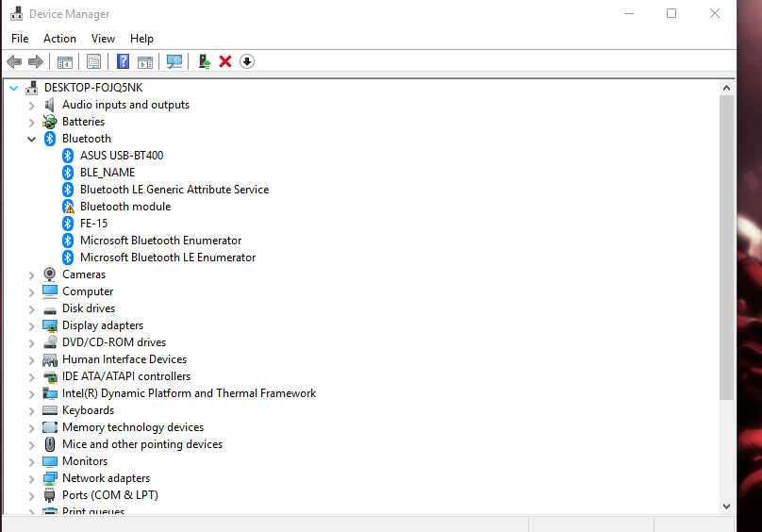Screen dimensions: 762x532
Task: Select Microsoft Bluetooth LE Enumerator
Action: (168, 258)
